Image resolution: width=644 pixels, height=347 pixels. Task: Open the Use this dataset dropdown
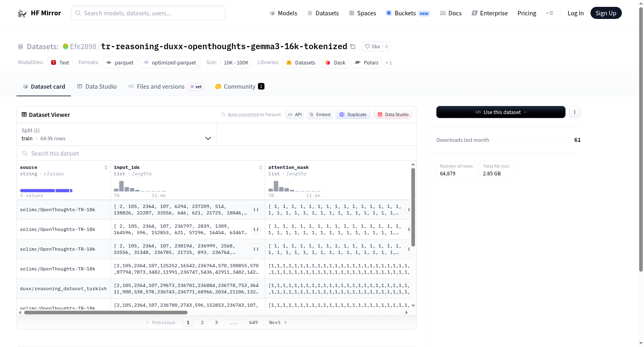501,112
